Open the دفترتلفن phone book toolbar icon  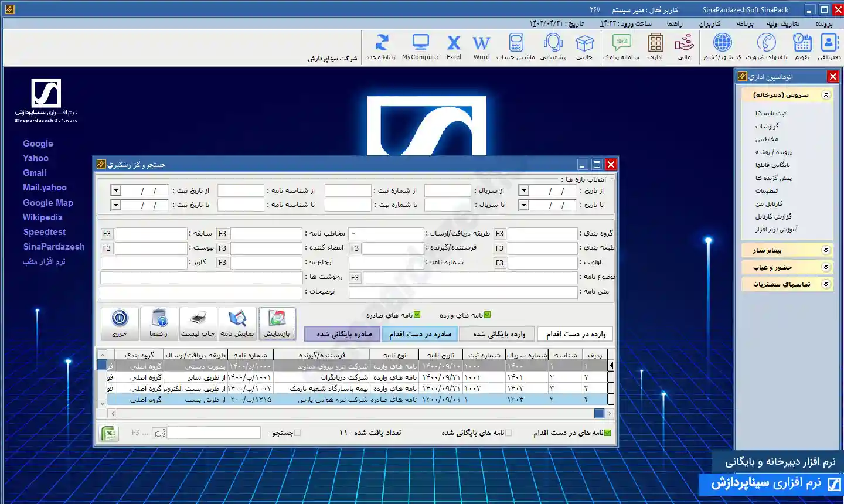coord(829,47)
